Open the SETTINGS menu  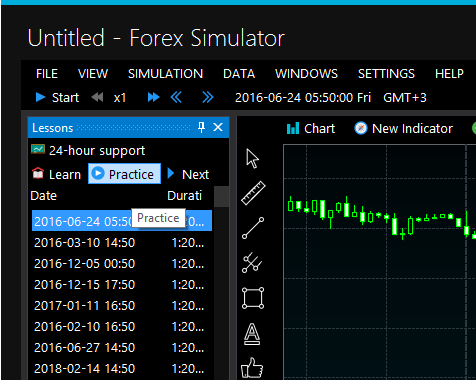[x=386, y=74]
